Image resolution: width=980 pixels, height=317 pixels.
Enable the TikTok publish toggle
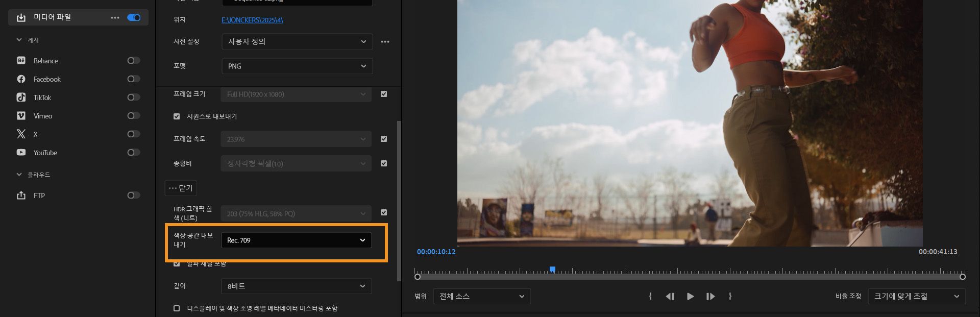133,97
